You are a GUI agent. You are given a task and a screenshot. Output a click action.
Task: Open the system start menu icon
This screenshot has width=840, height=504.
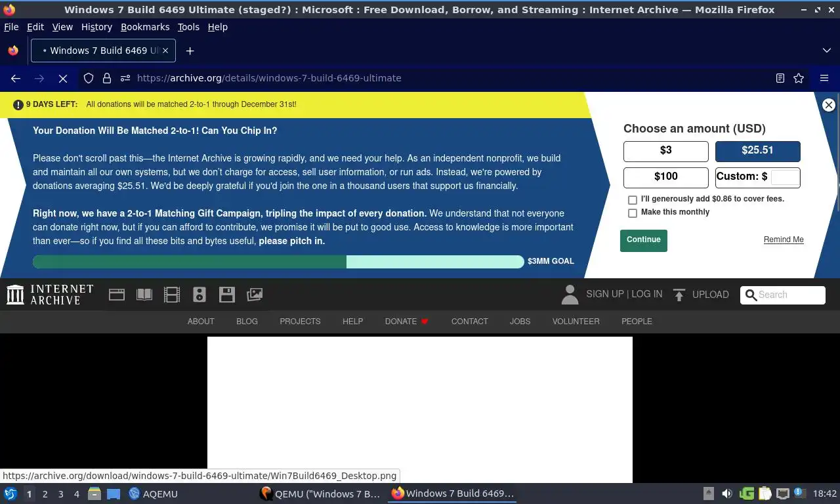[10, 493]
